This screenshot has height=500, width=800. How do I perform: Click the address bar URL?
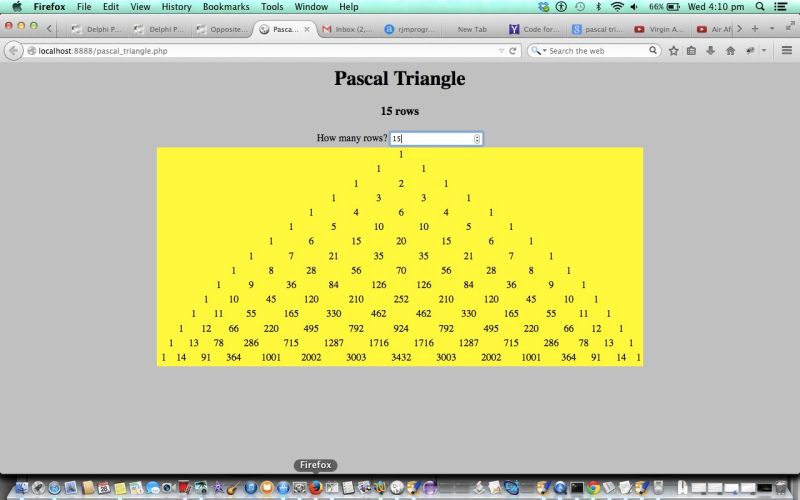(103, 51)
